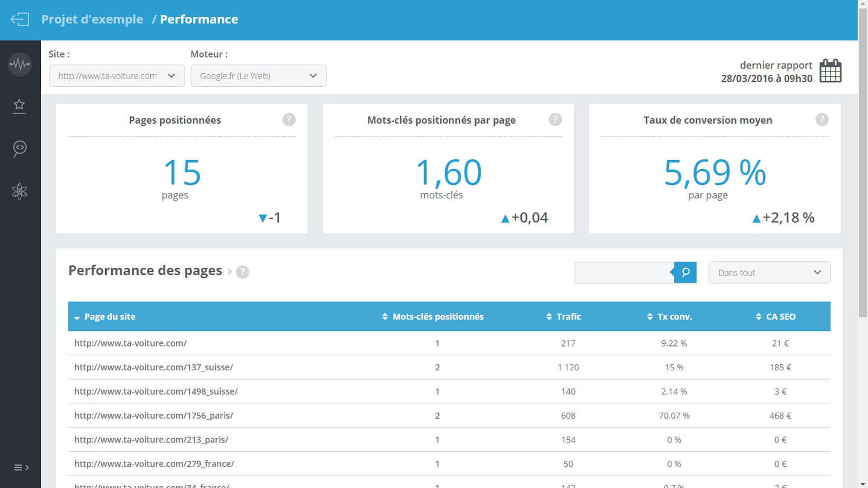Click the 1 120 traffic value

coord(569,368)
